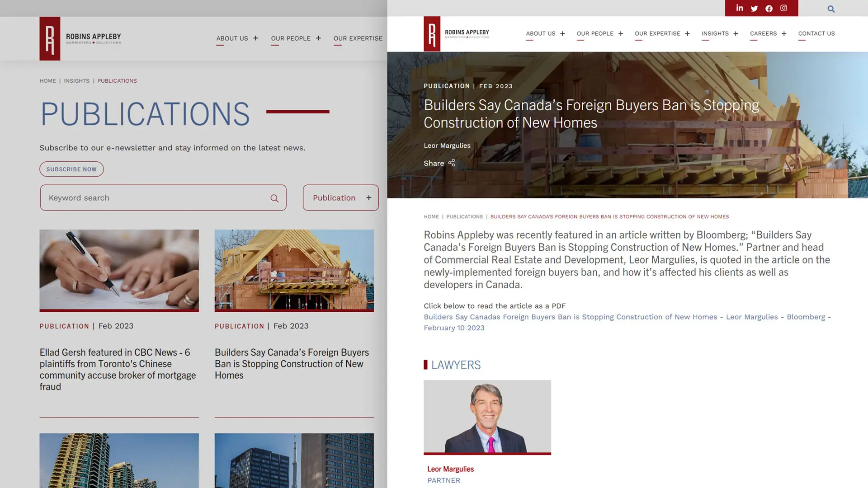Open the Twitter social icon
This screenshot has height=488, width=868.
coord(754,9)
